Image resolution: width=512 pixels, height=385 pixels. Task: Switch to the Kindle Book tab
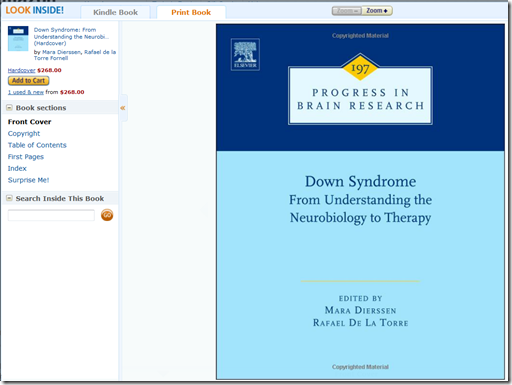115,12
